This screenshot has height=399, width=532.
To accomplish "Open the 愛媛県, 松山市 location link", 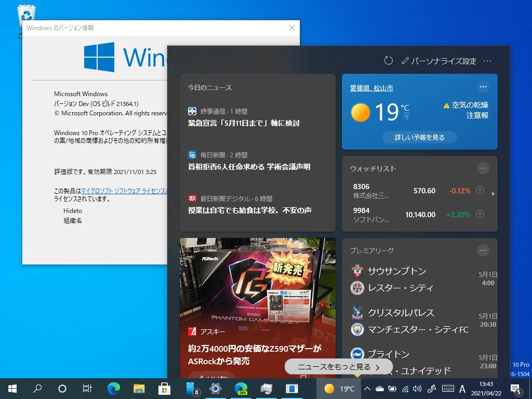I will tap(372, 87).
